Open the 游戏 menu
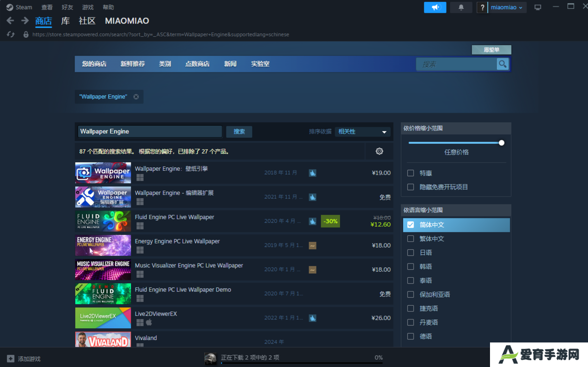 click(x=88, y=7)
